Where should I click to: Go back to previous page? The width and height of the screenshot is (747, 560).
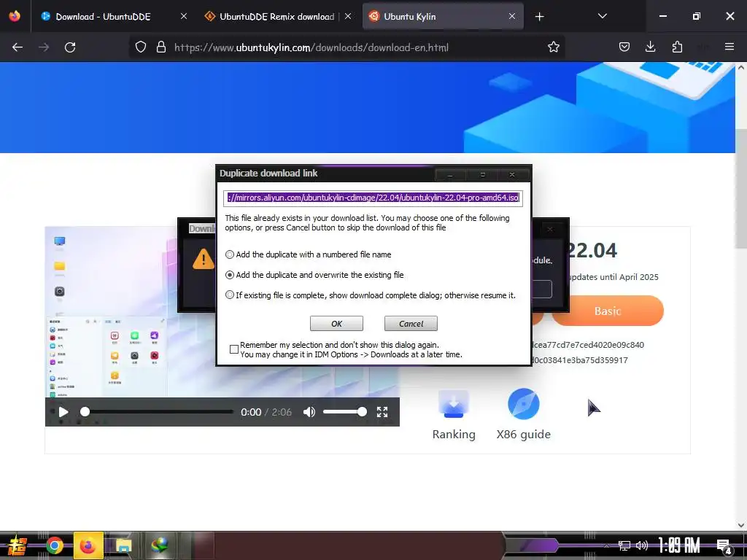click(x=18, y=47)
